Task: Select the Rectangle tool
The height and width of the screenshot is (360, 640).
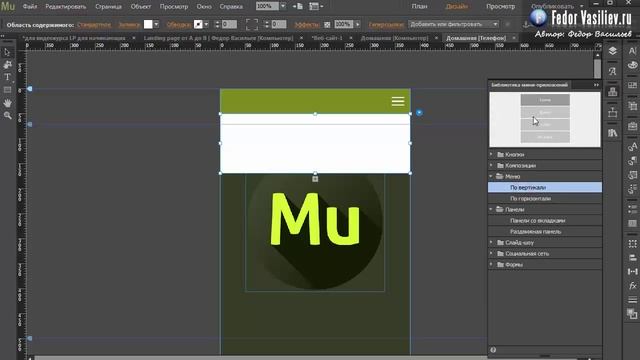Action: click(7, 90)
